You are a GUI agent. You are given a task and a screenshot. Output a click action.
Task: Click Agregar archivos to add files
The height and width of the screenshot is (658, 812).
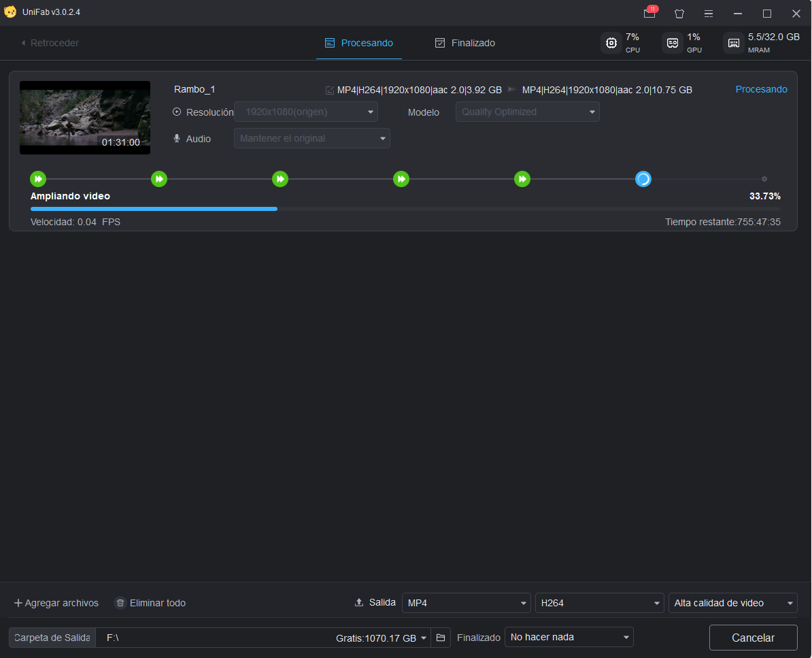coord(56,603)
